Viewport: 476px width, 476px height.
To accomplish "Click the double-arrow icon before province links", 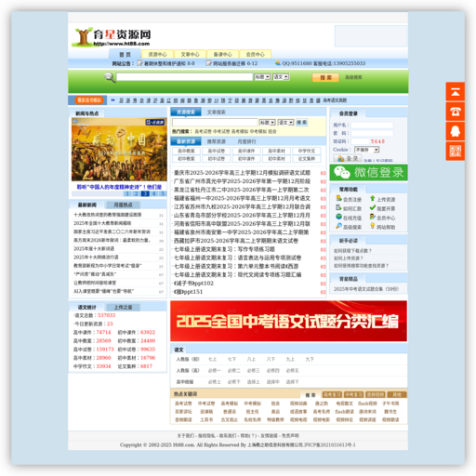I will [x=113, y=100].
